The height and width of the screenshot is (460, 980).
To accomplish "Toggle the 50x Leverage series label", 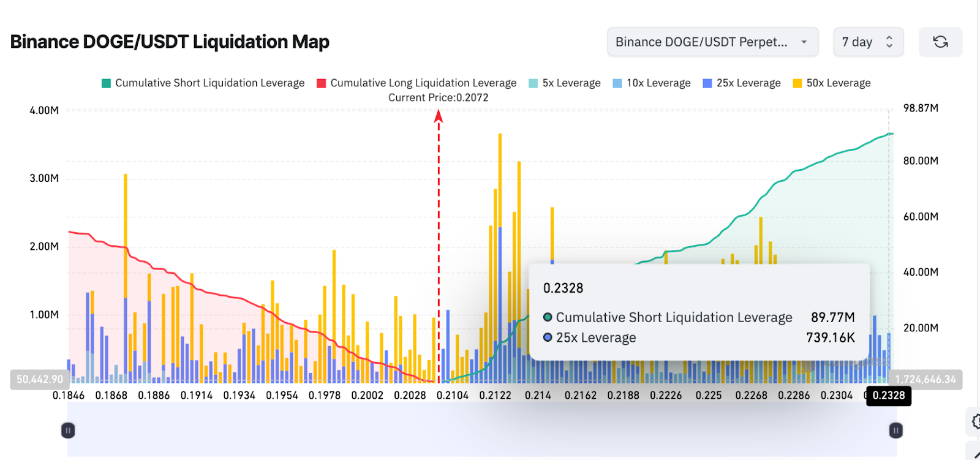I will (838, 83).
